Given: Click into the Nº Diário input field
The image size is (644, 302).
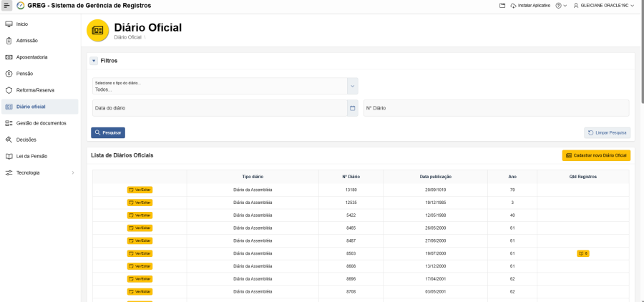Looking at the screenshot, I should click(496, 108).
